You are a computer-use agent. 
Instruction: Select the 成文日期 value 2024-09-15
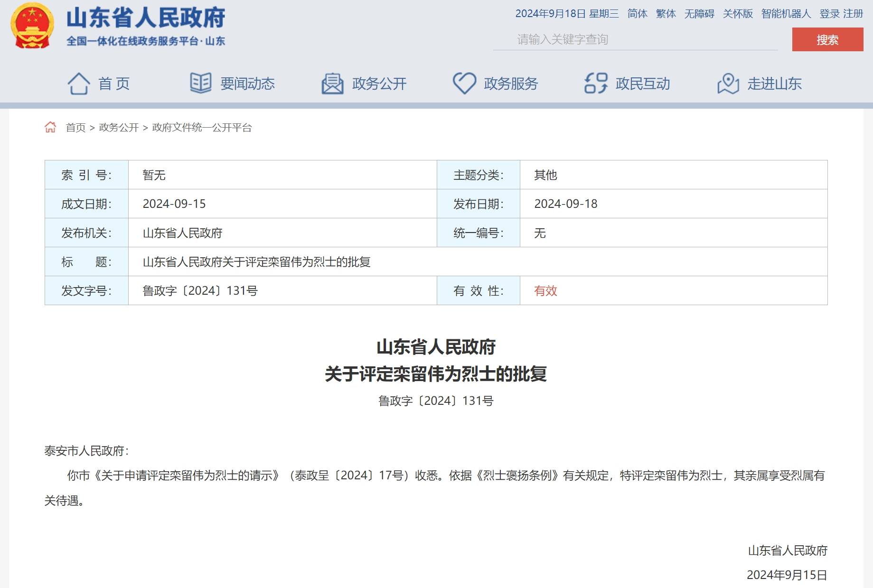[x=174, y=204]
